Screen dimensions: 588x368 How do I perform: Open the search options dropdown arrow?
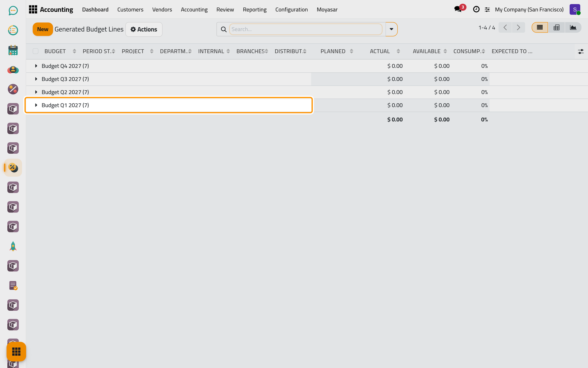tap(391, 29)
